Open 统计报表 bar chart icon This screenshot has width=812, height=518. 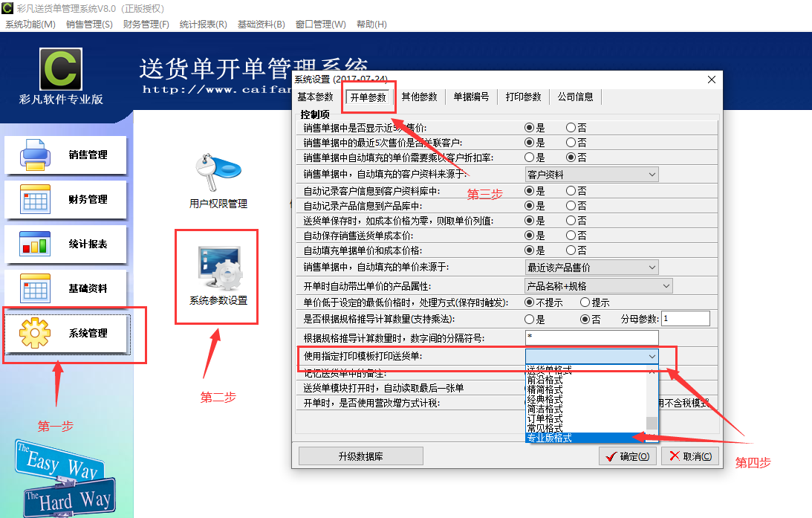click(x=35, y=244)
